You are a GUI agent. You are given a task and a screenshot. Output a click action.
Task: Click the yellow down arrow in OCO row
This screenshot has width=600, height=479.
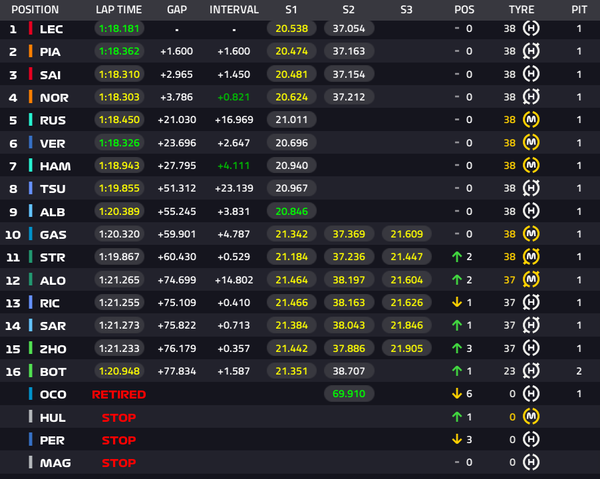(x=457, y=394)
